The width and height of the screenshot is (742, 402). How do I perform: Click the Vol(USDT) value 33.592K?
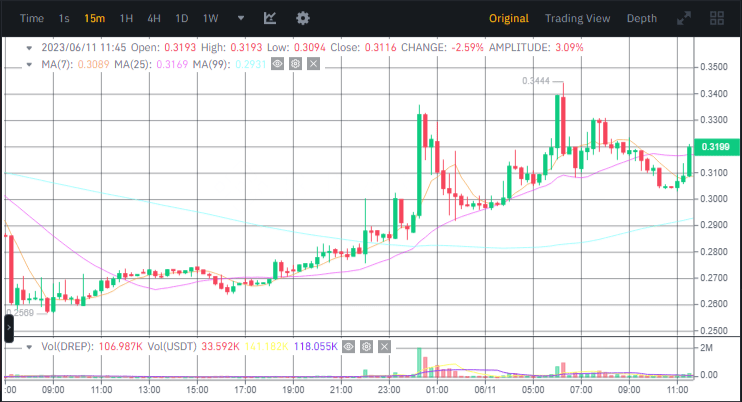(221, 347)
